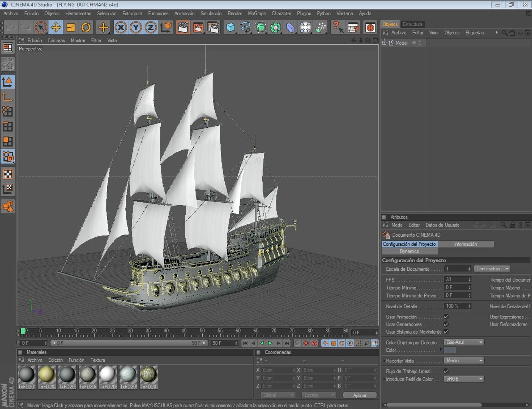
Task: Uncheck Usar Generadores checkbox
Action: pyautogui.click(x=446, y=324)
